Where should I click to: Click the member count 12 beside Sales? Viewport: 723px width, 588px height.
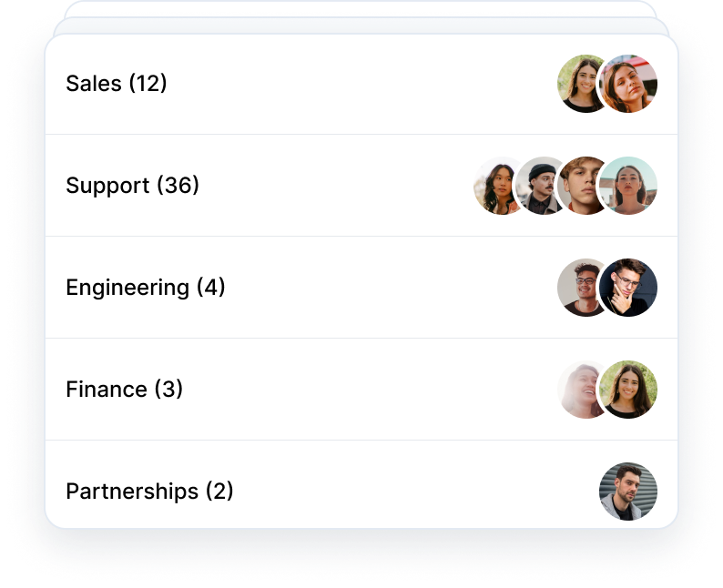click(x=148, y=84)
